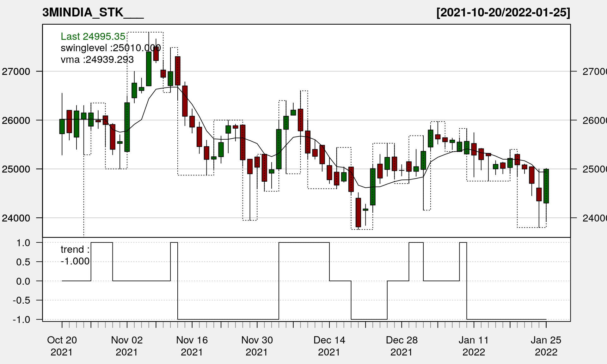
Task: Click the date range label 2021-10-20/2022-01-25
Action: (503, 13)
